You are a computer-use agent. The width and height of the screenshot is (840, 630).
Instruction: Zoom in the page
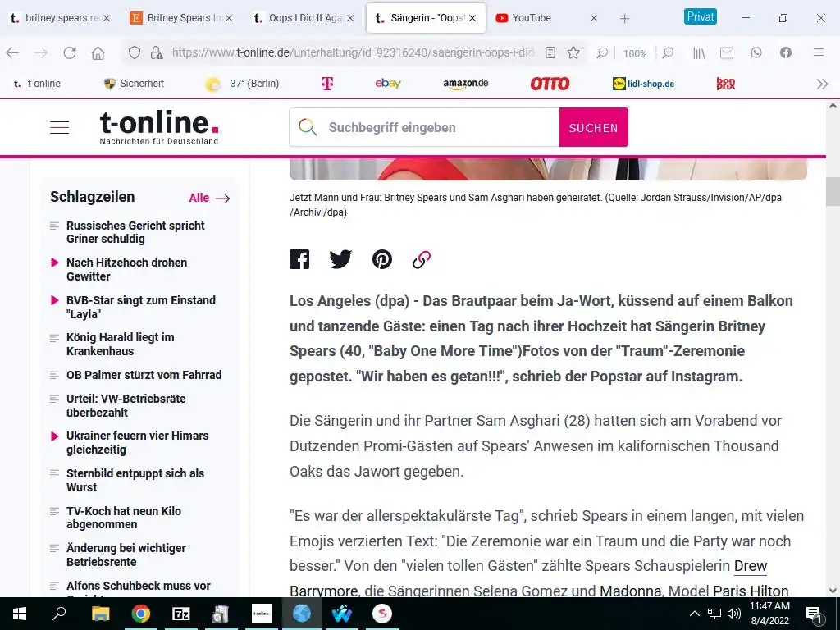[668, 52]
